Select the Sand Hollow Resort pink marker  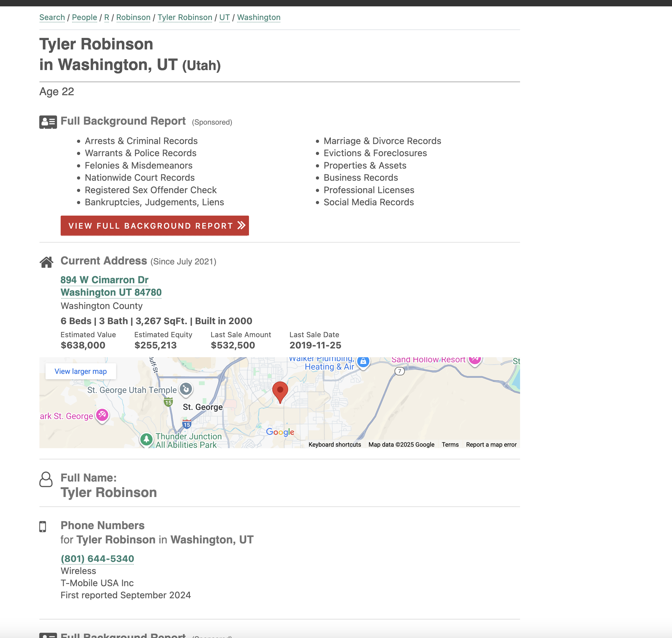474,360
